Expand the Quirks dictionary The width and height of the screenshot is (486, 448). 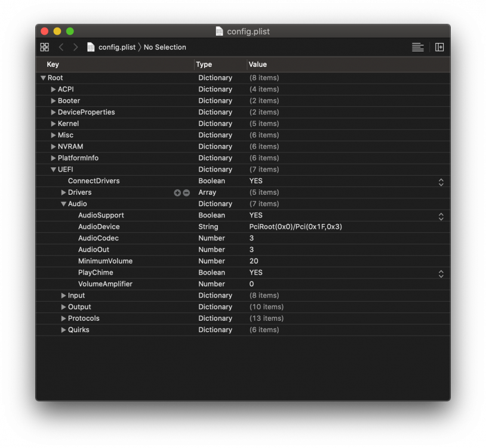[63, 330]
